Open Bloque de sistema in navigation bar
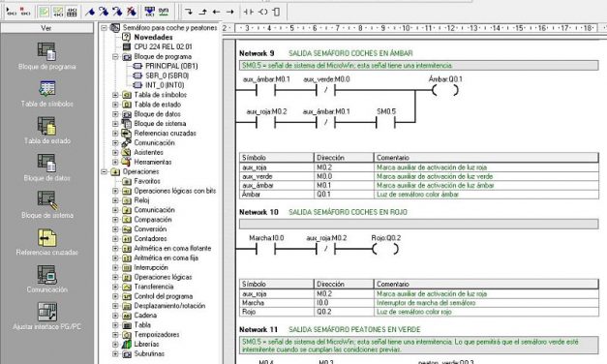 46,205
